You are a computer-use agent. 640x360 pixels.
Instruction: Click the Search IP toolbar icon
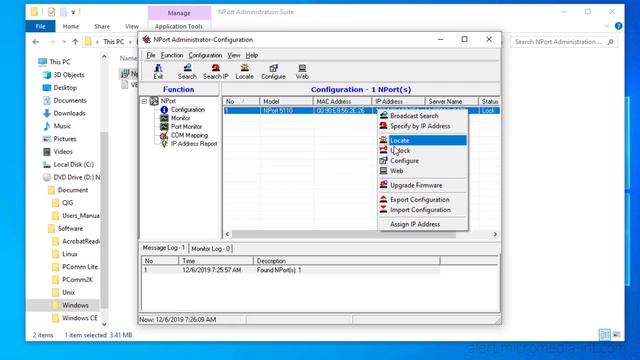(216, 71)
